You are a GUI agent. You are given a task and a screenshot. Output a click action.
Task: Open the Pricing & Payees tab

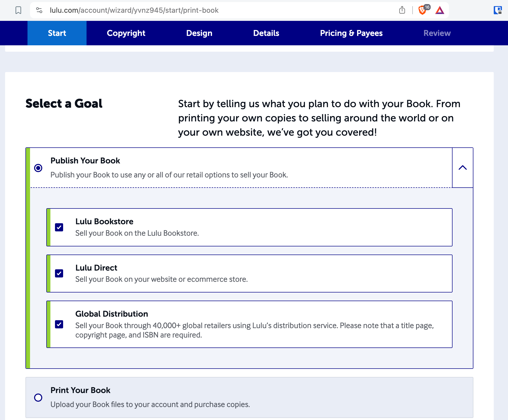pos(351,33)
